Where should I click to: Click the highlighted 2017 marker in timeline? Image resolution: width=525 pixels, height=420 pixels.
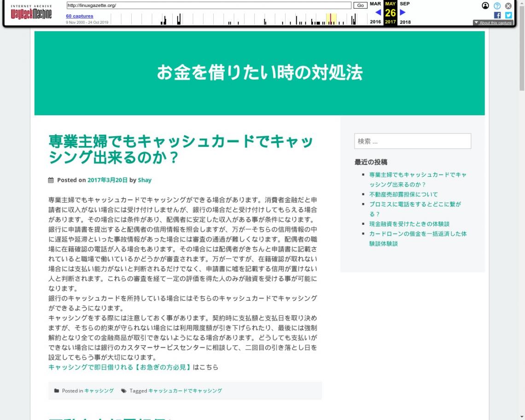coord(331,19)
